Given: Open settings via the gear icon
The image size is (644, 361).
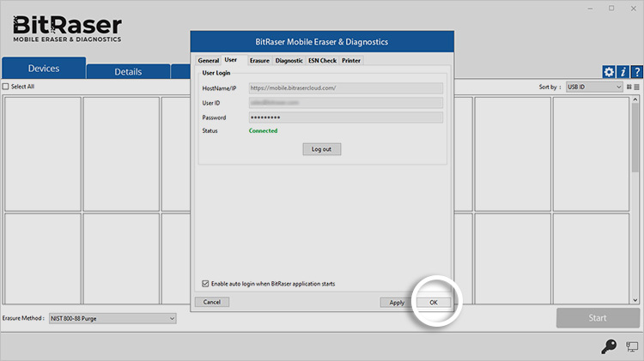Looking at the screenshot, I should click(609, 72).
